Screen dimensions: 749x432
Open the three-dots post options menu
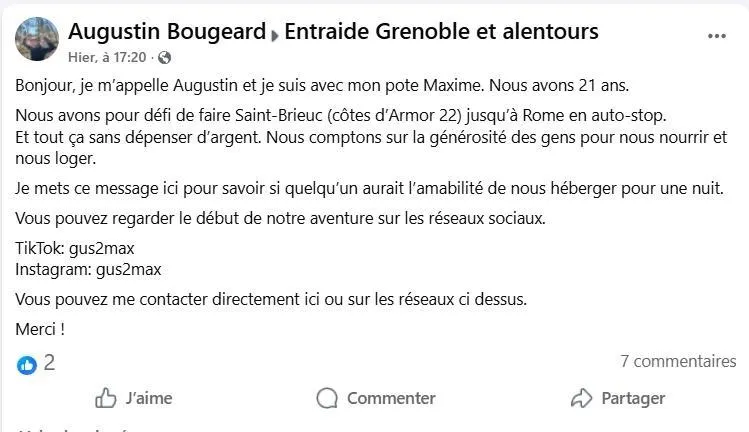716,35
